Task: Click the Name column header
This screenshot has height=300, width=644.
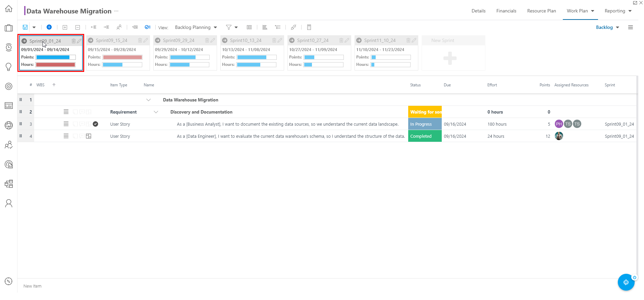Action: click(x=149, y=85)
